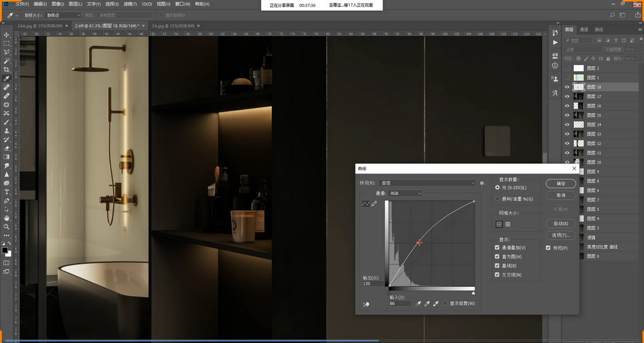Select the Hand tool
Screen dimensions: 644x343
click(6, 218)
